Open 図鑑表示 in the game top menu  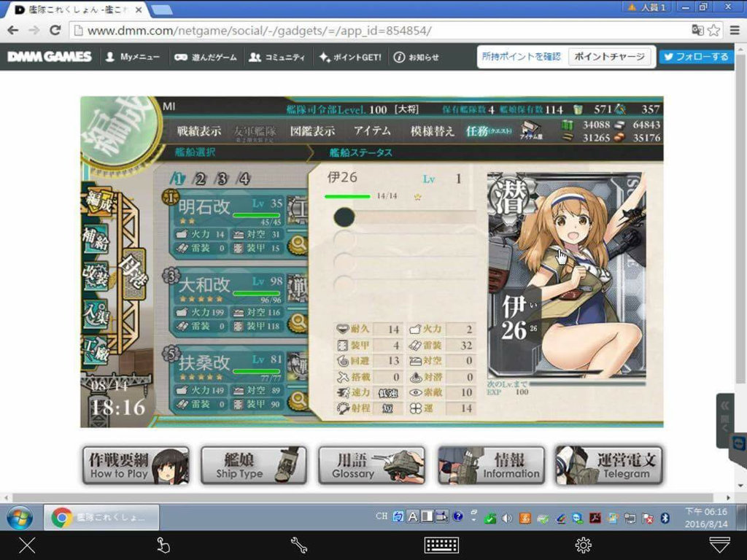[312, 131]
